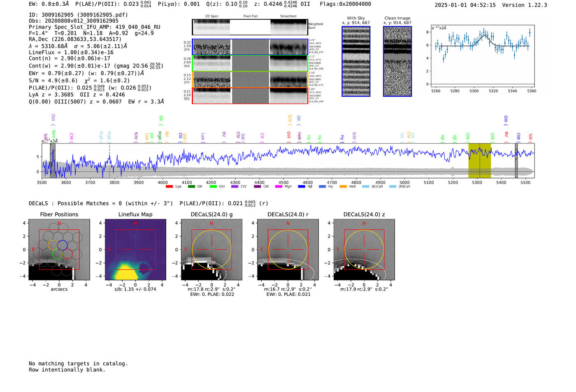This screenshot has width=576, height=392.
Task: Select the detection ID 3009162905 line
Action: pyautogui.click(x=78, y=15)
